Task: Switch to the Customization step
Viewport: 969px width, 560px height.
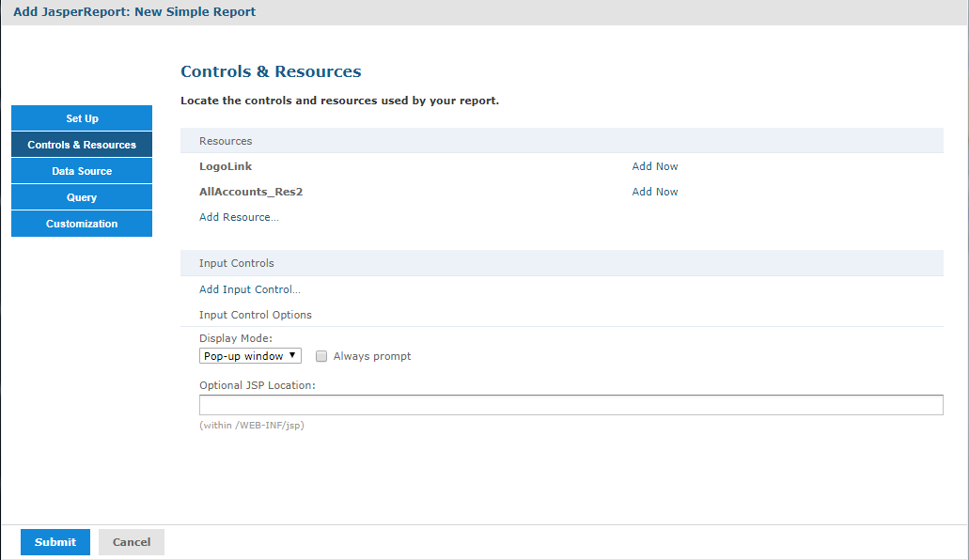Action: pos(82,224)
